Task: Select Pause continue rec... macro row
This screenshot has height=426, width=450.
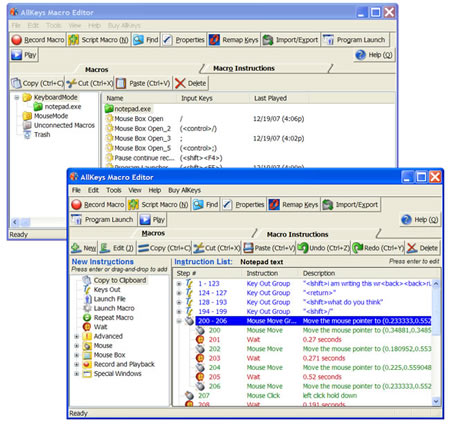Action: click(163, 158)
